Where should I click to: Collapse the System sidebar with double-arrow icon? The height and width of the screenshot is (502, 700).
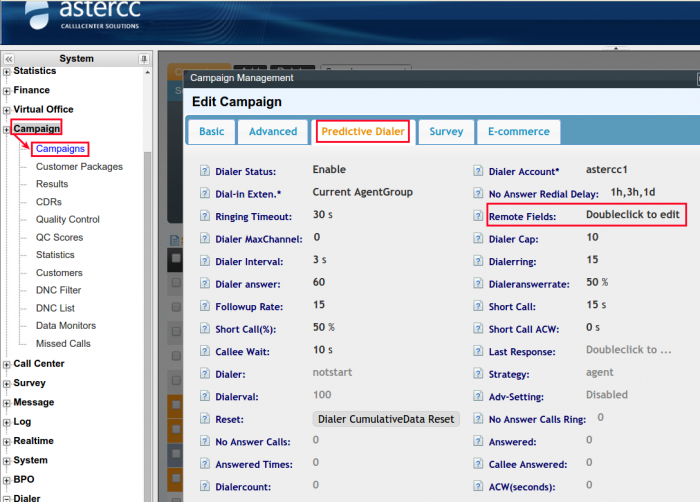point(9,59)
